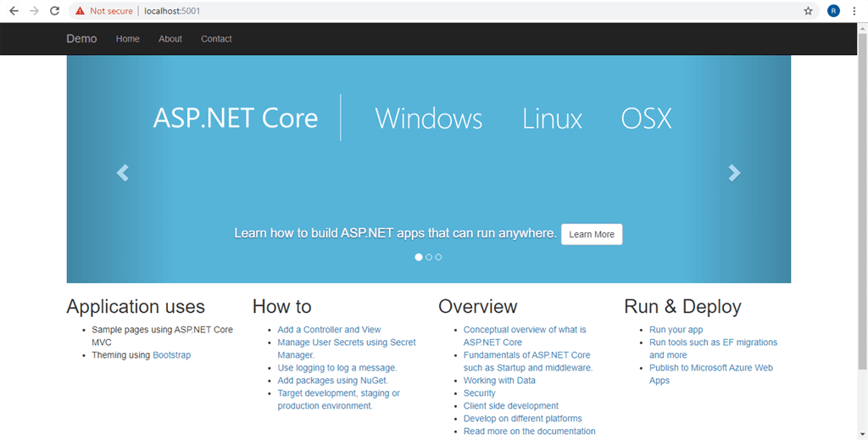The image size is (868, 440).
Task: Select the third carousel indicator dot
Action: point(438,257)
